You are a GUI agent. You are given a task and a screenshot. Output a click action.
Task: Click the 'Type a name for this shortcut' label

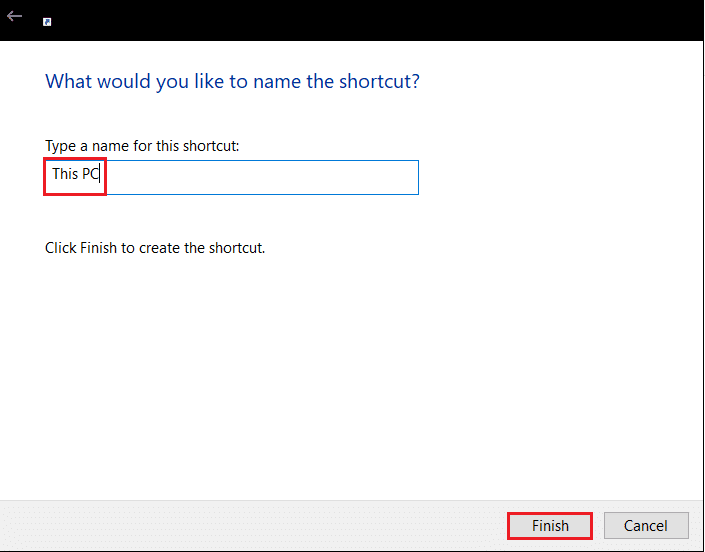[142, 146]
